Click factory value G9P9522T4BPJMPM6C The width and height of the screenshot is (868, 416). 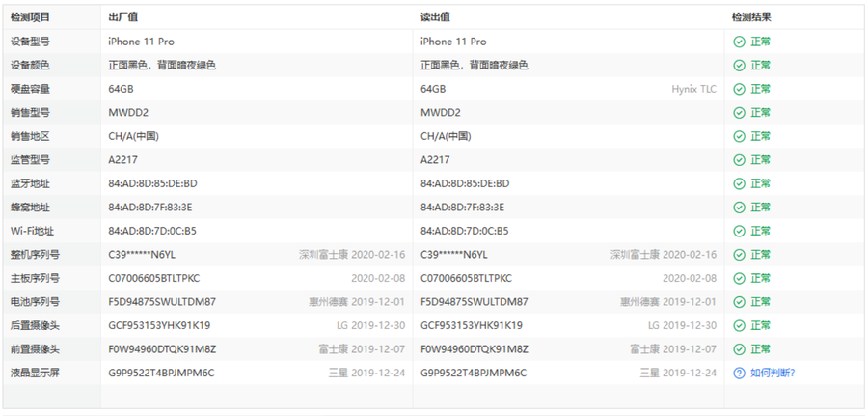pos(161,374)
